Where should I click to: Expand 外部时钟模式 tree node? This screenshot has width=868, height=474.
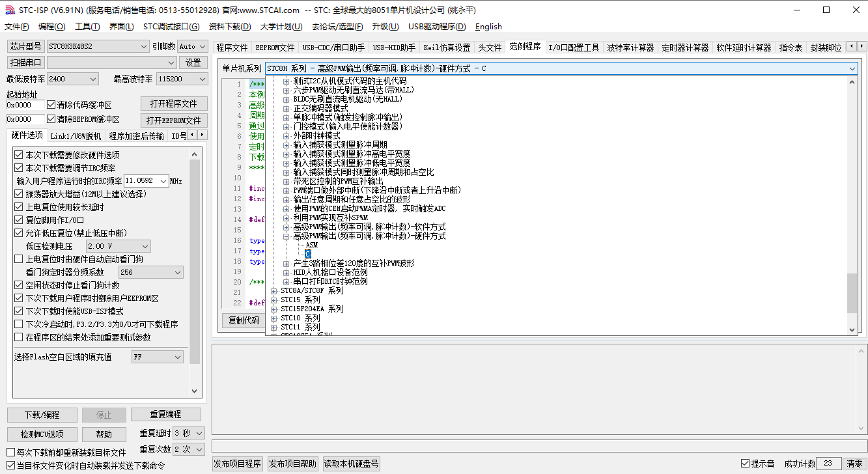pos(287,135)
